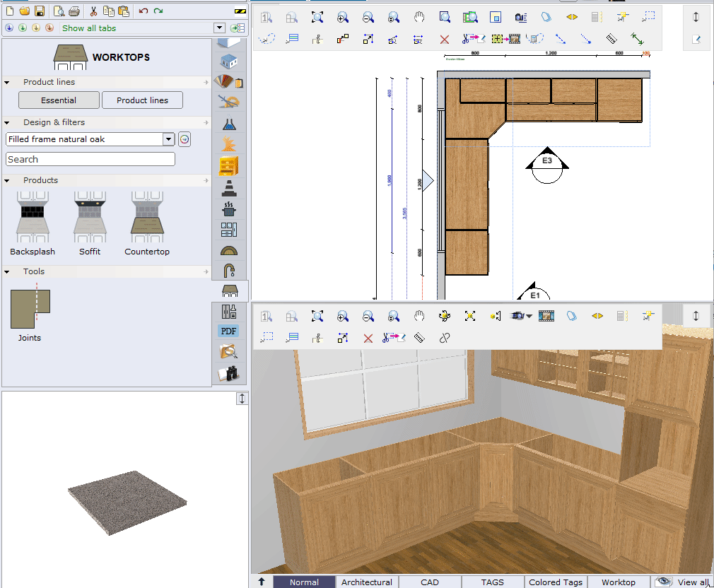Click the Product lines button
This screenshot has width=714, height=588.
coord(143,100)
